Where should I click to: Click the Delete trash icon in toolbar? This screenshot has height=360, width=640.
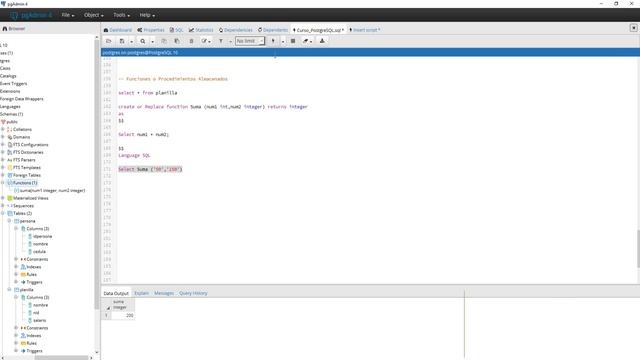click(191, 41)
